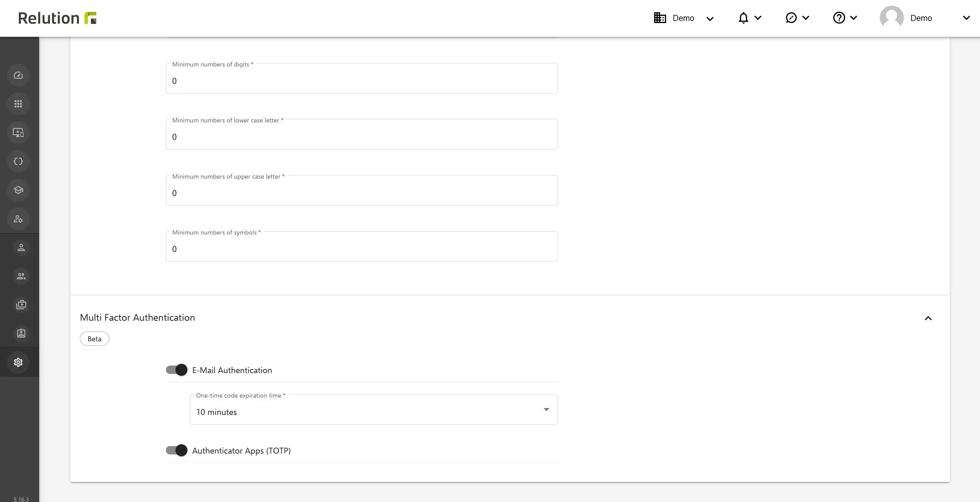Open One-time code expiration time dropdown
Screen dimensions: 980x502
coord(374,410)
